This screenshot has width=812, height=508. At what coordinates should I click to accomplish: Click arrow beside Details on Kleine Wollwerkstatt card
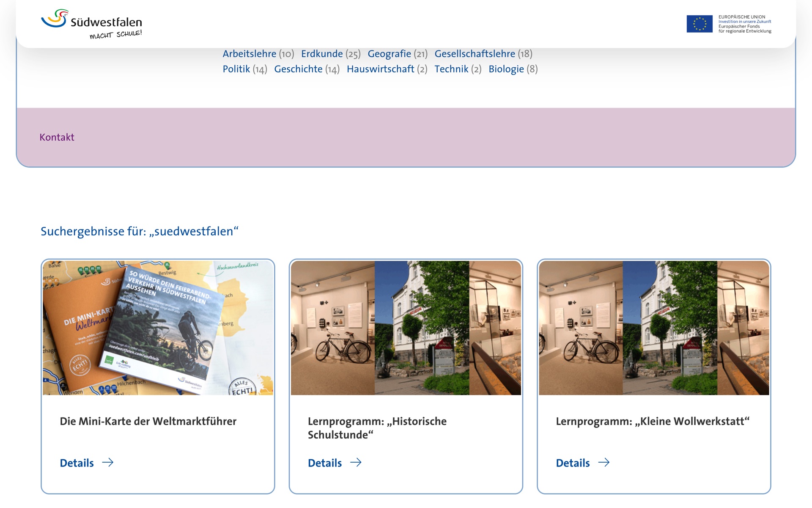tap(604, 462)
